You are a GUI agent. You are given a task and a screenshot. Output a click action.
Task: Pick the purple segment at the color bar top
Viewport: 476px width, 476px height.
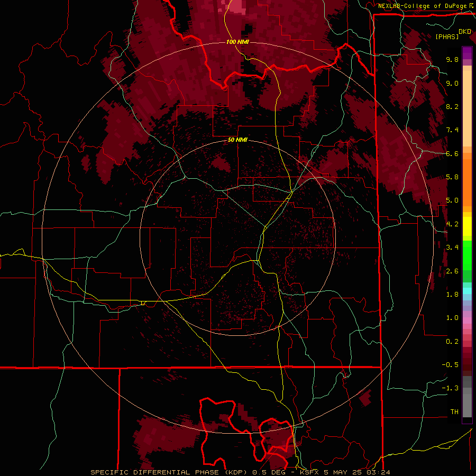tap(467, 53)
